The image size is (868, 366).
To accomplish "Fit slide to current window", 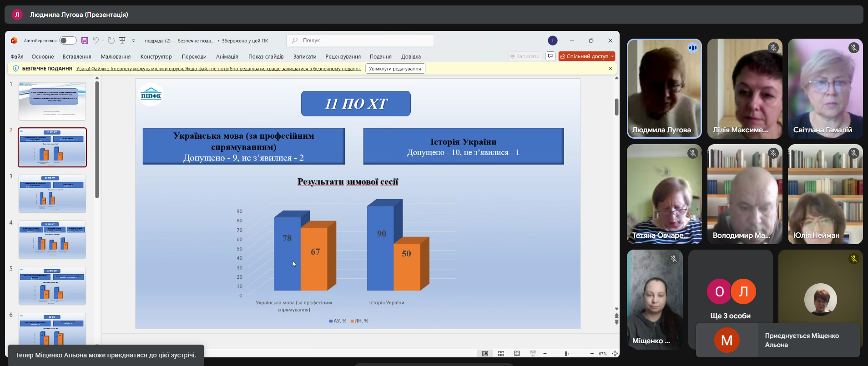I will tap(615, 354).
